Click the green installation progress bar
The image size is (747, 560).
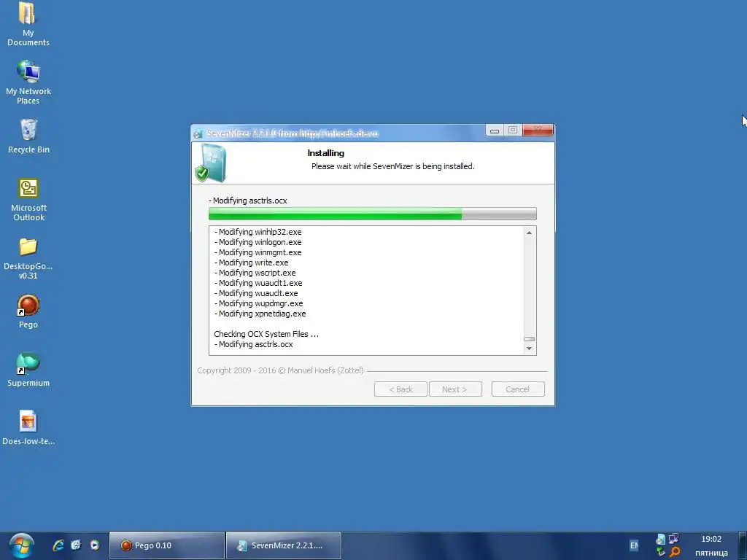click(373, 214)
